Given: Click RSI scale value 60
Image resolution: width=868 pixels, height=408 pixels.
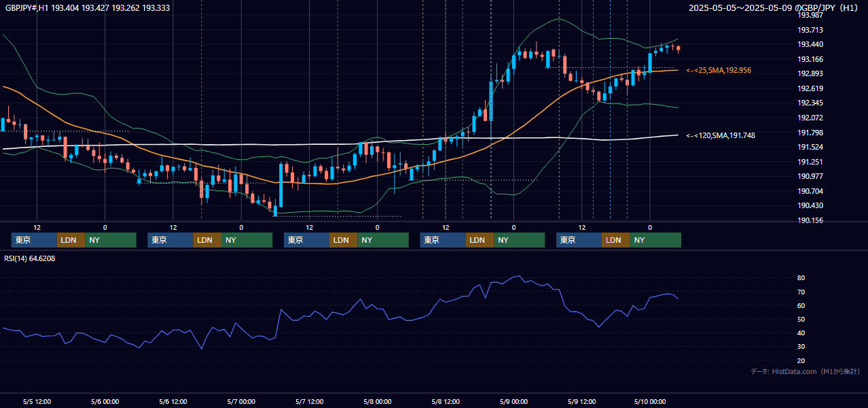Looking at the screenshot, I should [x=801, y=306].
